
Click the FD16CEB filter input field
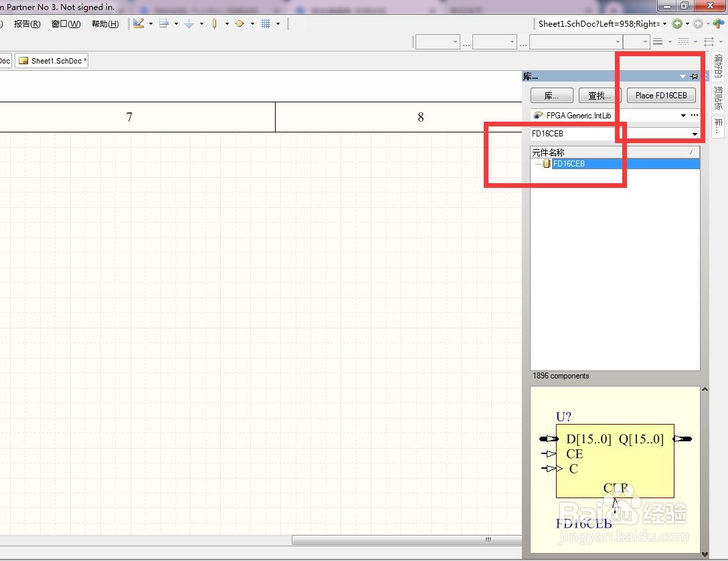[610, 134]
